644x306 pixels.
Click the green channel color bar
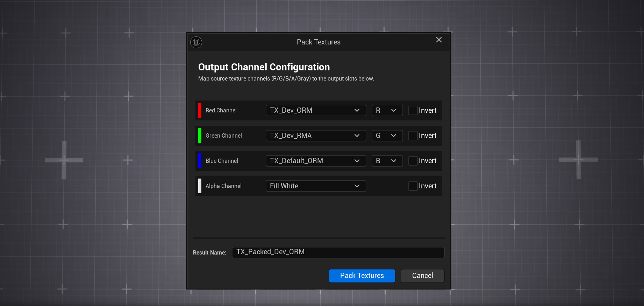(x=200, y=135)
